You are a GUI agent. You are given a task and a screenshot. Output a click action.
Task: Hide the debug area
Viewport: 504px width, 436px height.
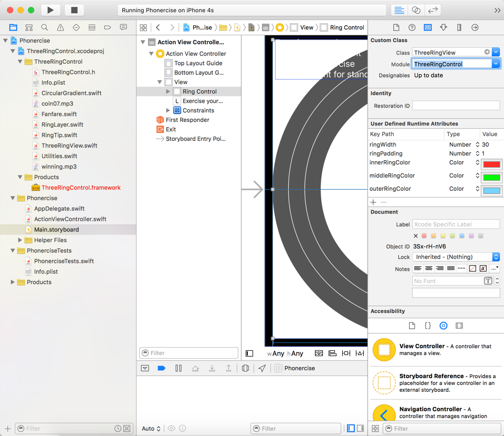[x=145, y=368]
